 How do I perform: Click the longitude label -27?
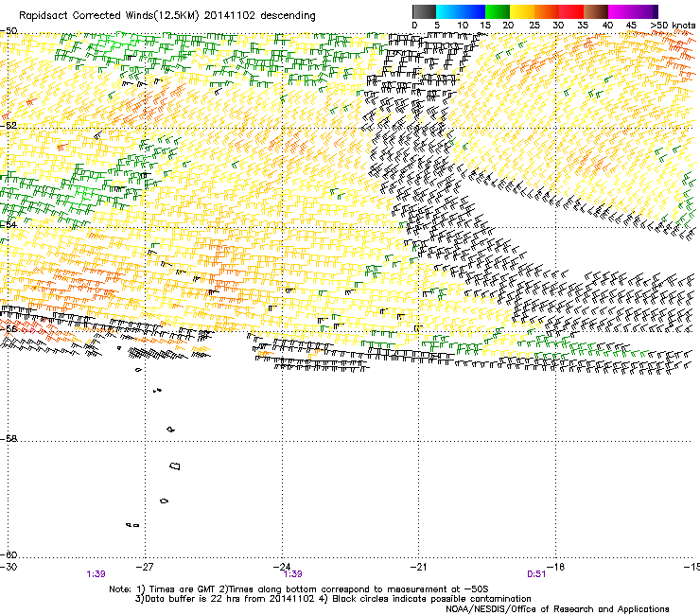[145, 567]
